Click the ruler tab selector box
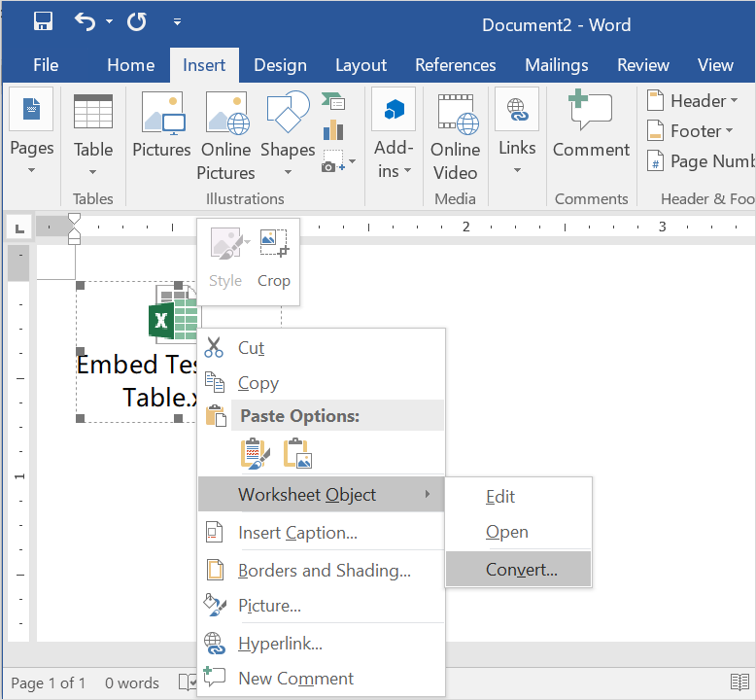 (17, 227)
